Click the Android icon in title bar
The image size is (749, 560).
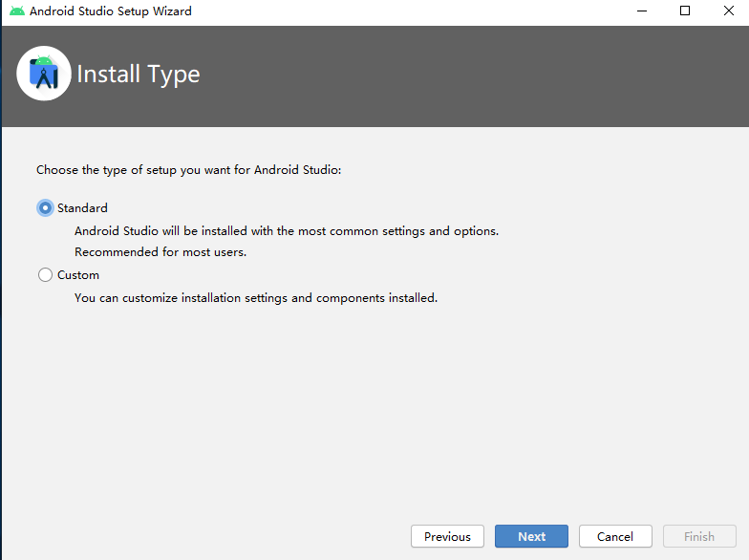(x=17, y=11)
